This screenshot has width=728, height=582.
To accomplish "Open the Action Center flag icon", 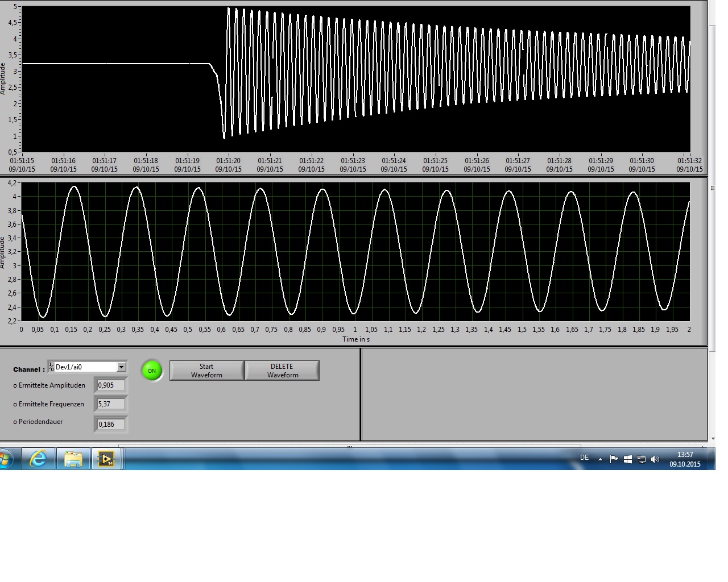I will tap(614, 459).
